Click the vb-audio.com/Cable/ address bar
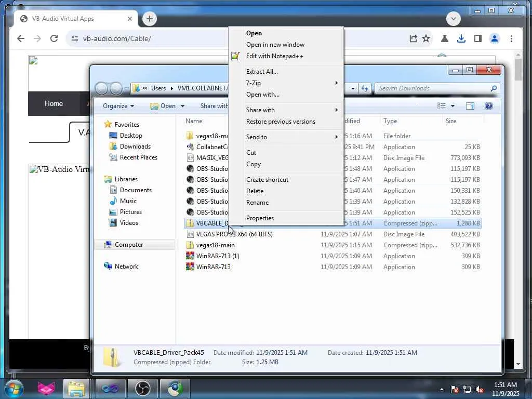 [x=117, y=38]
